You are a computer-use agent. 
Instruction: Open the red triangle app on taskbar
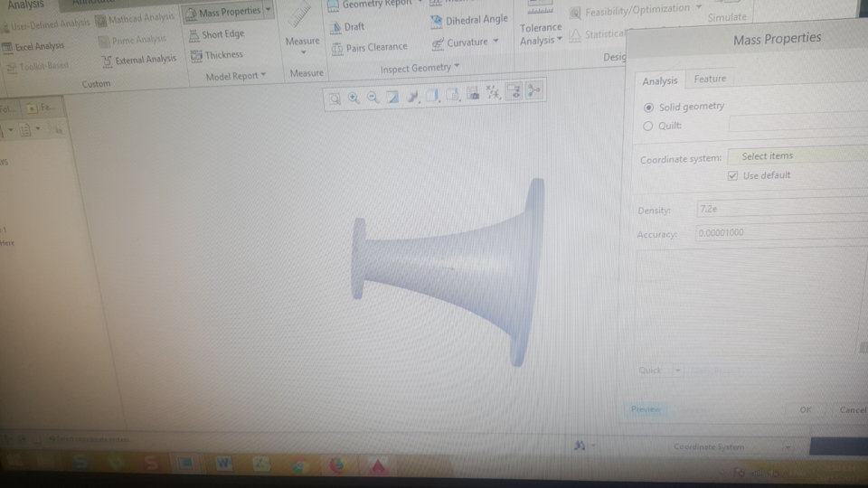point(378,466)
